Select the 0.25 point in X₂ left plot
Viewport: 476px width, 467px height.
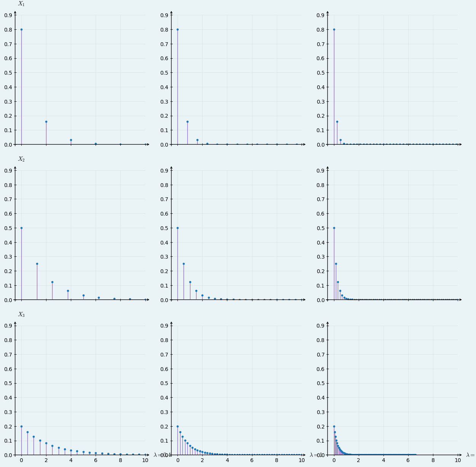click(37, 264)
